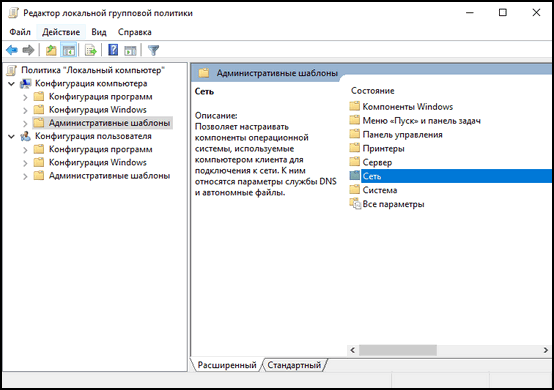Expand Административные шаблоны under computer configuration
This screenshot has width=554, height=390.
coord(25,123)
